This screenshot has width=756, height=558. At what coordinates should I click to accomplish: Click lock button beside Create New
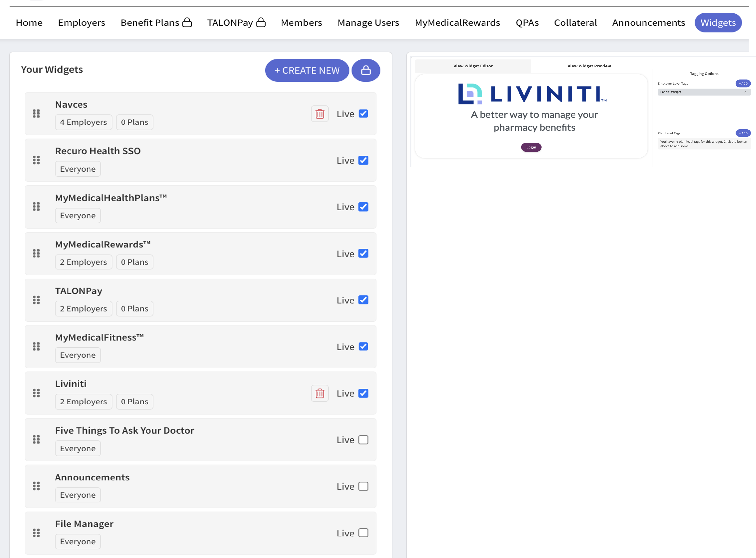(366, 70)
